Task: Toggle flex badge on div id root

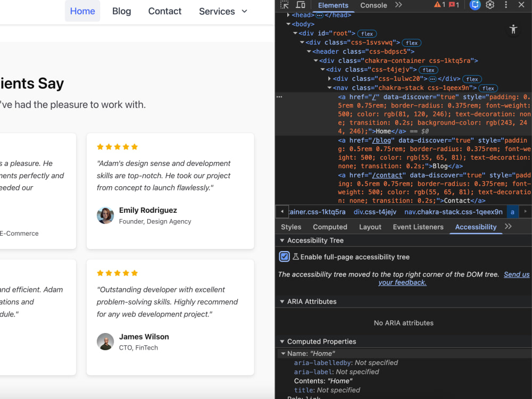Action: [367, 34]
